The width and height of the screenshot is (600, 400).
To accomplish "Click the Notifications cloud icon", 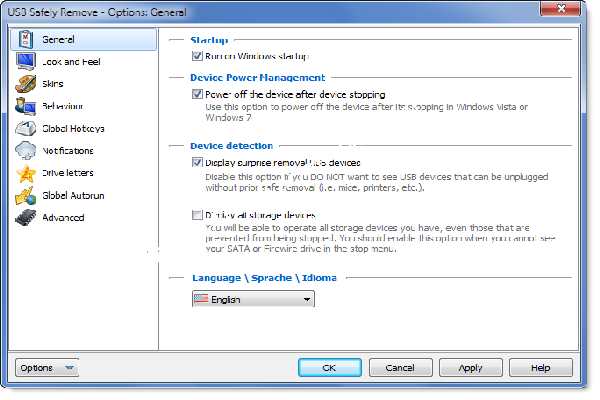I will [x=26, y=150].
